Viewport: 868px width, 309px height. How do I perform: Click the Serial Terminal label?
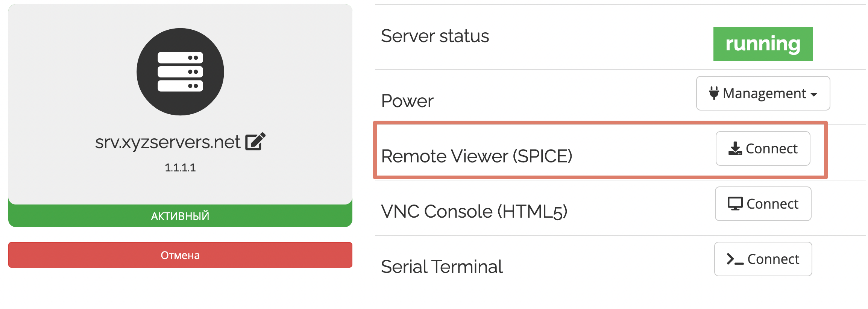click(442, 267)
